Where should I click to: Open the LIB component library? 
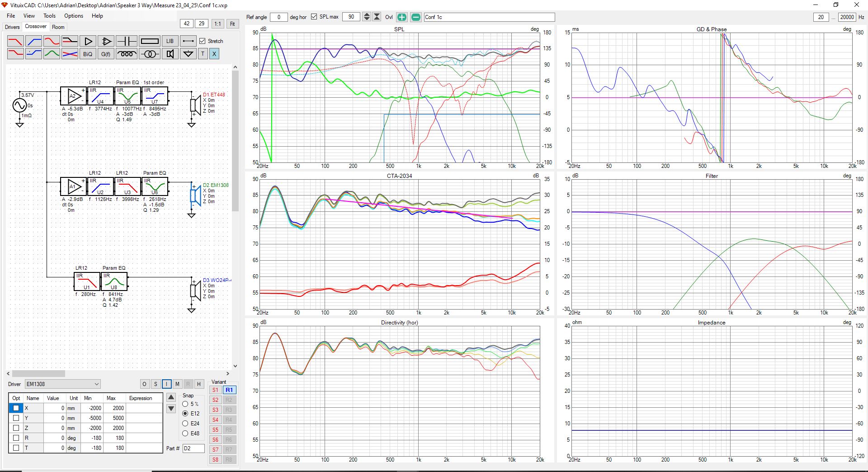(170, 41)
